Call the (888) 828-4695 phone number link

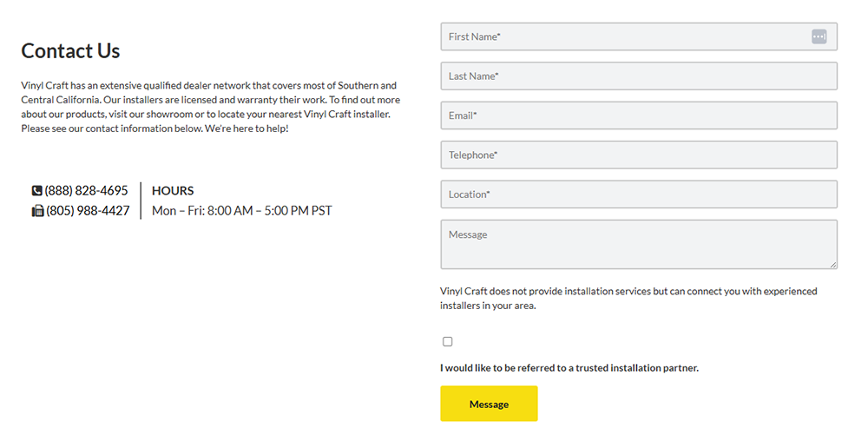[x=86, y=190]
